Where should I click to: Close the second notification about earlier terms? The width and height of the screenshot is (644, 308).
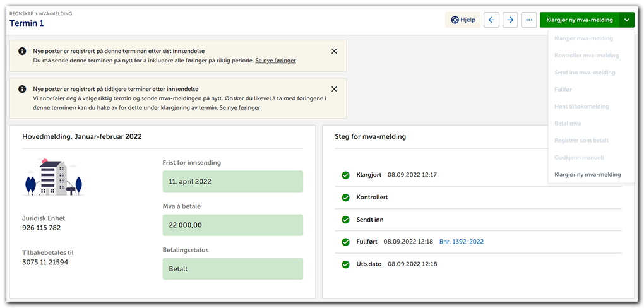click(334, 89)
